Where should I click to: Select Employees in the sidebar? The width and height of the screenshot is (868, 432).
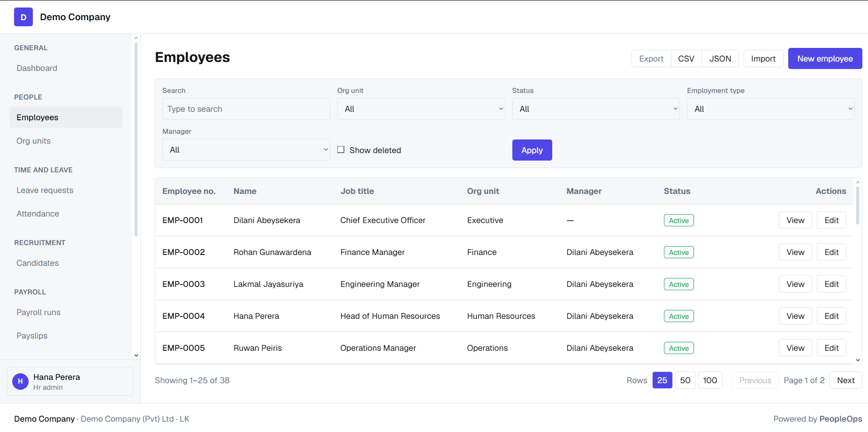click(66, 117)
